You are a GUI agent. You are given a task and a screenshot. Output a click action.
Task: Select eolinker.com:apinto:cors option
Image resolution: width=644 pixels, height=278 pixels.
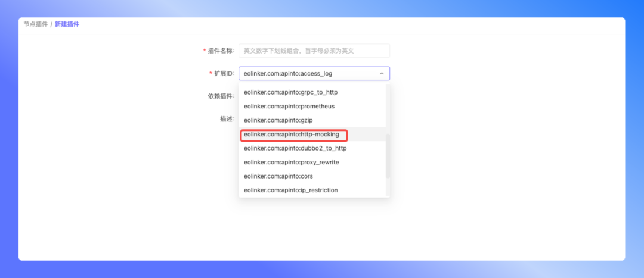(312, 176)
